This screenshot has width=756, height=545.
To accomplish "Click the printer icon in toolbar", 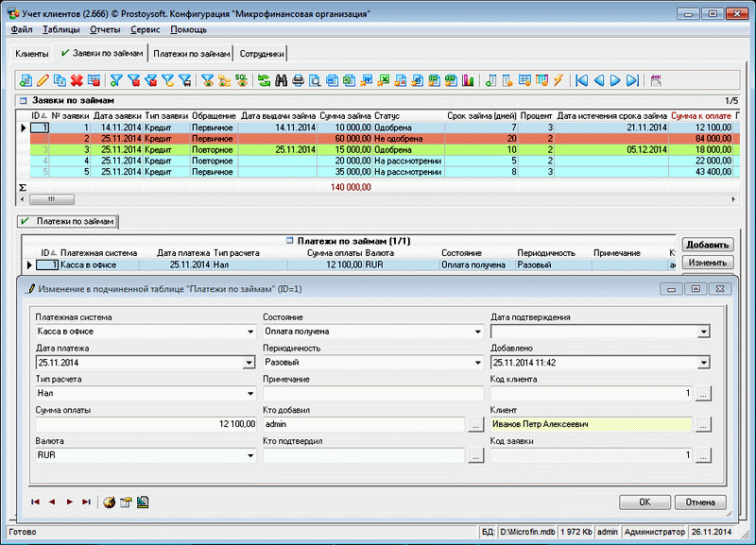I will [x=298, y=80].
